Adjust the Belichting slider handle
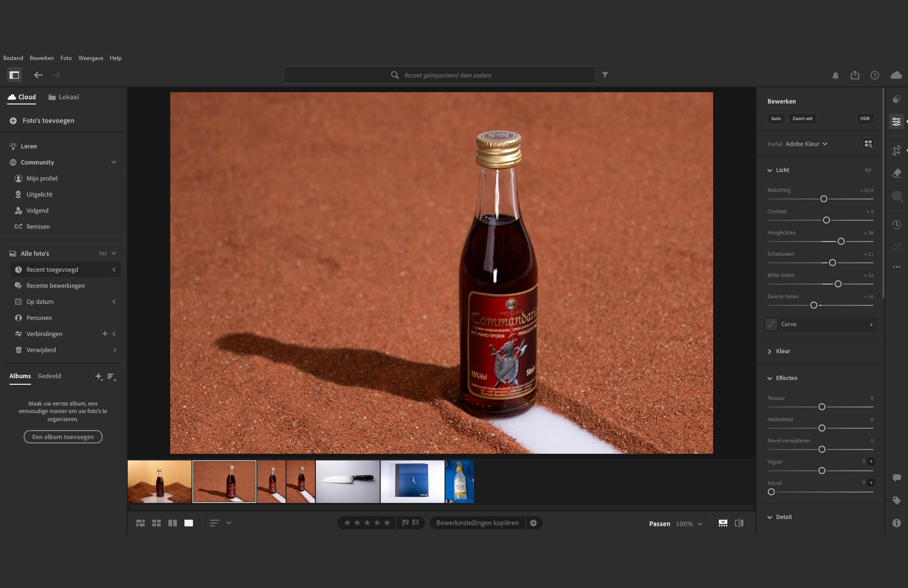908x588 pixels. pyautogui.click(x=824, y=199)
